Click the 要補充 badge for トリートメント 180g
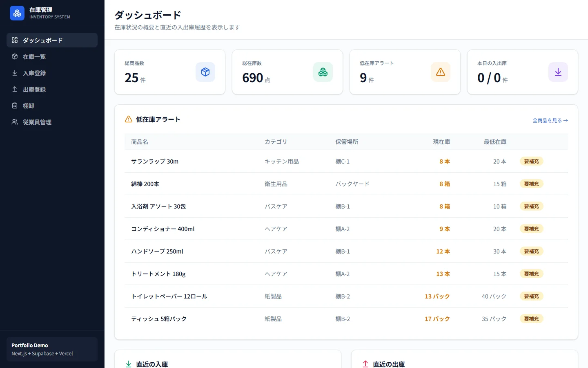 coord(531,274)
